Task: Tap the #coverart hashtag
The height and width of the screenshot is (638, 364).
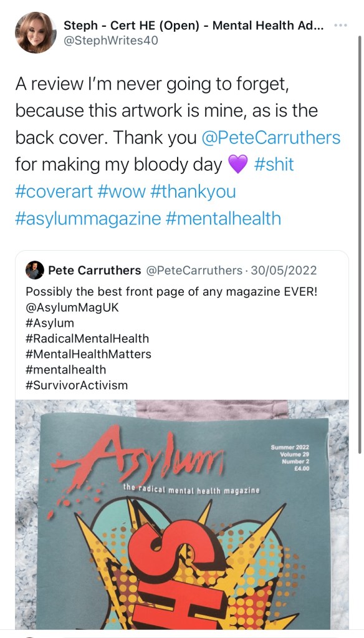Action: pos(54,191)
